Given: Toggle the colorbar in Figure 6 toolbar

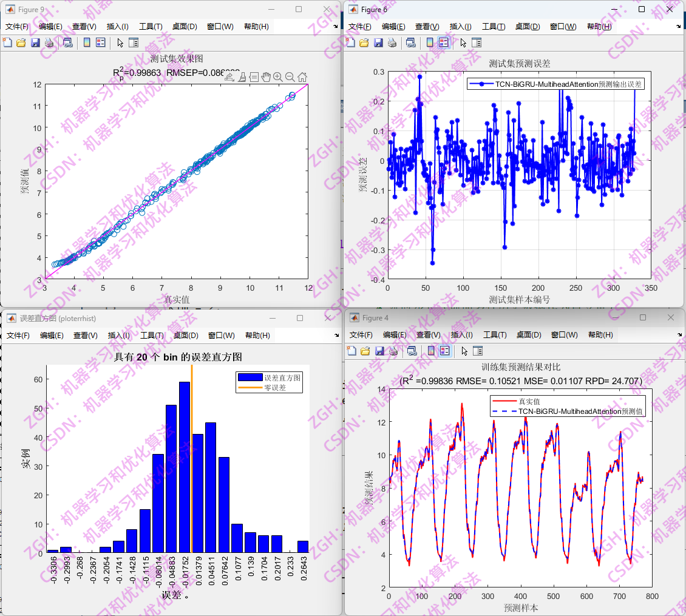Looking at the screenshot, I should [x=430, y=42].
